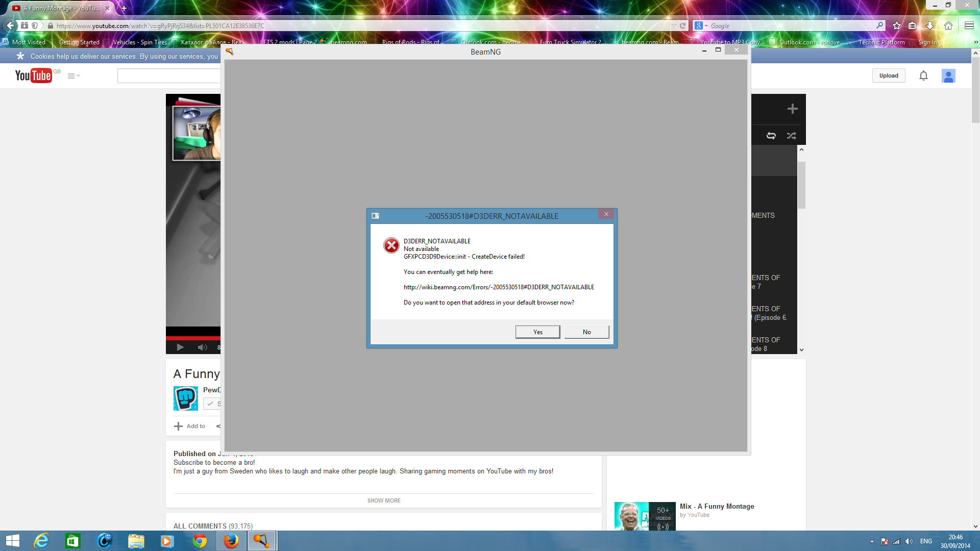Play the YouTube video
This screenshot has height=551, width=980.
180,347
